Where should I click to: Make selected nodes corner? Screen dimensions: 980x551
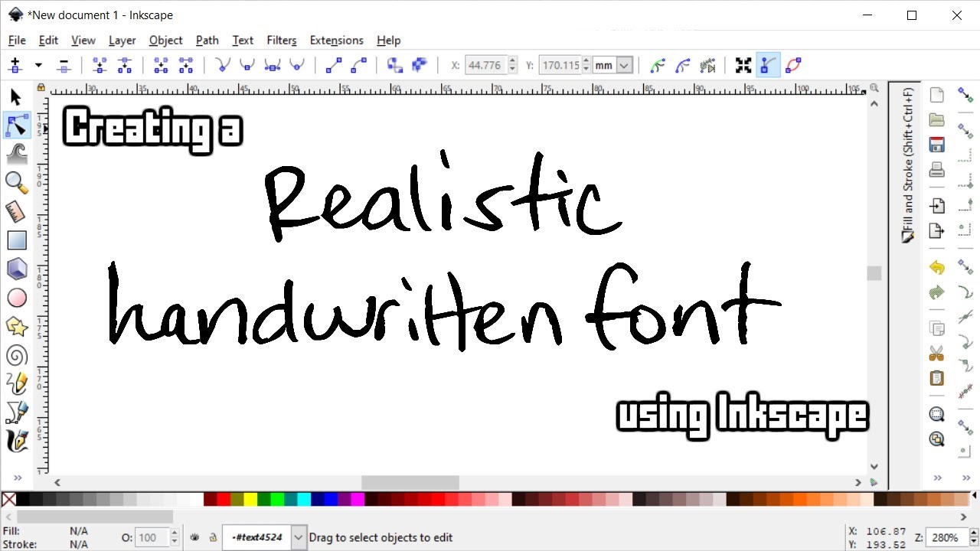click(222, 65)
